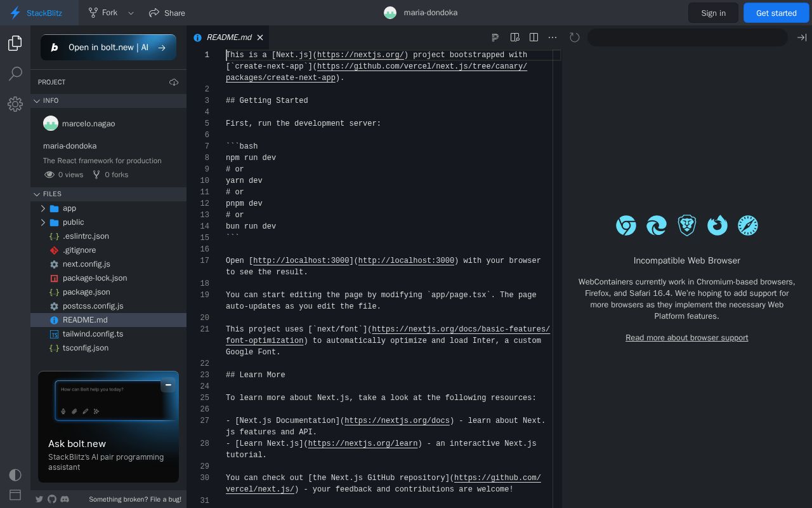Click the preview URL address bar
Viewport: 812px width, 508px height.
click(x=688, y=37)
